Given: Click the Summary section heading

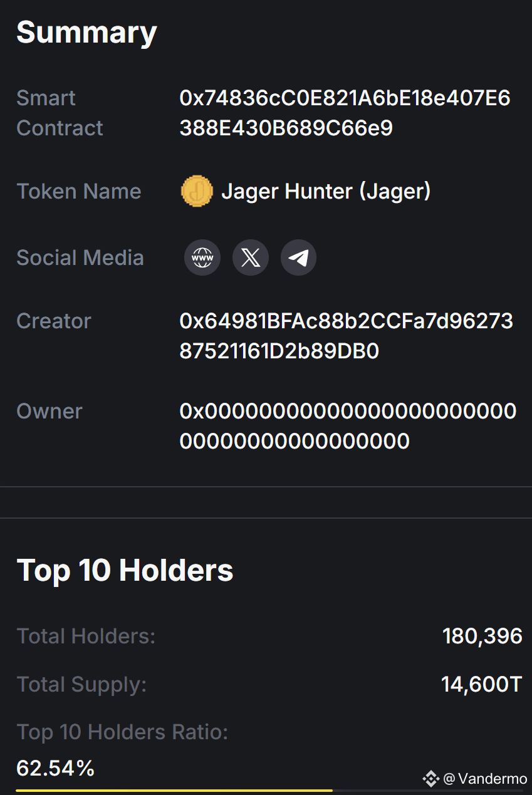Looking at the screenshot, I should click(x=86, y=32).
